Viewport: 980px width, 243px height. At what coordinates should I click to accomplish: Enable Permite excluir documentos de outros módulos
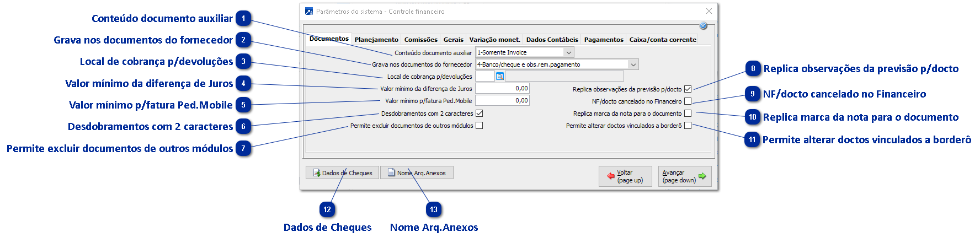(x=479, y=126)
